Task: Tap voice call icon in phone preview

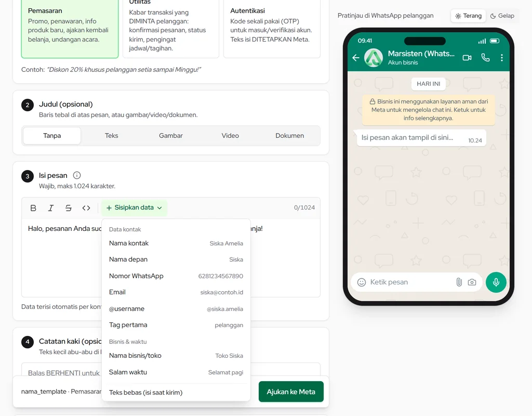Action: (486, 58)
